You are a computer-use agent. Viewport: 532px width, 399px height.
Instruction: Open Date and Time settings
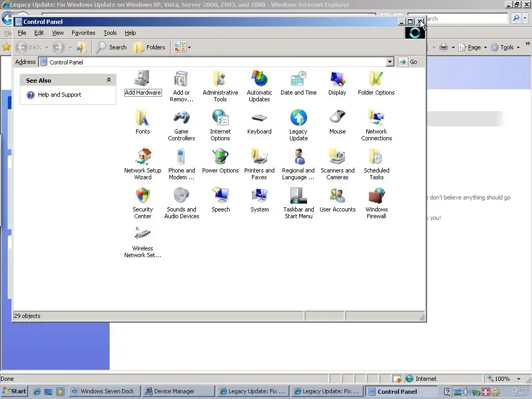[299, 83]
